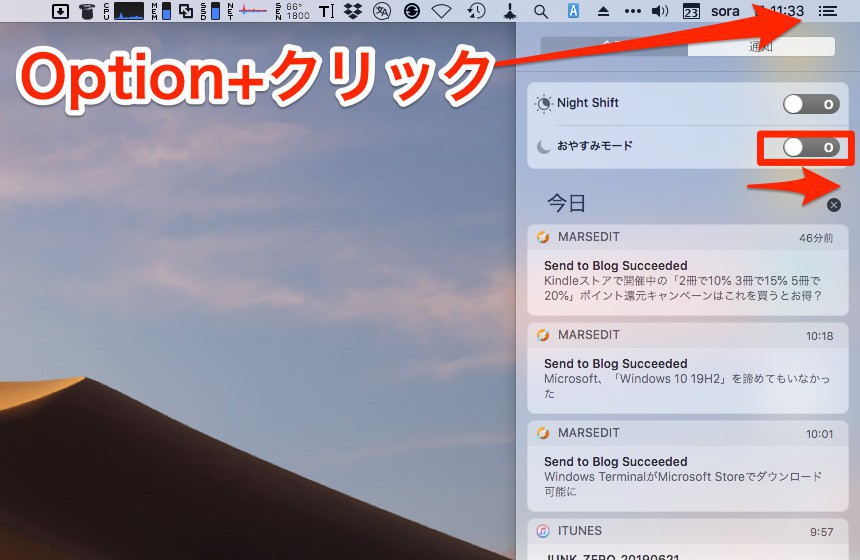Click the three dots menu bar icon

[x=632, y=11]
